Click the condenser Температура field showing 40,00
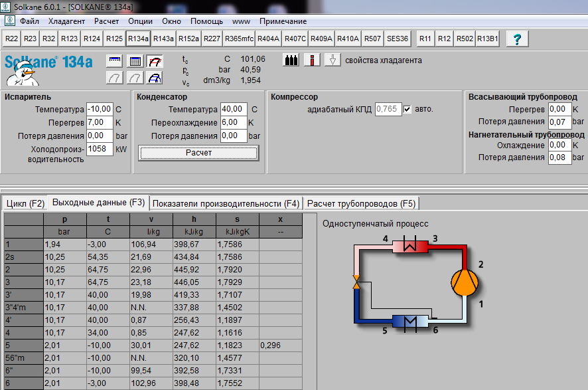 coord(234,109)
